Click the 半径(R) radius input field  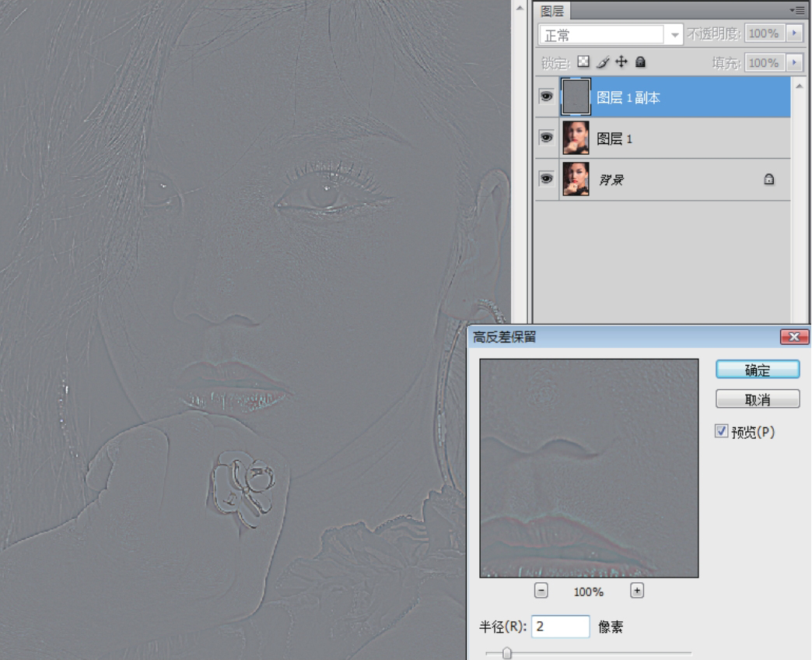(x=560, y=627)
